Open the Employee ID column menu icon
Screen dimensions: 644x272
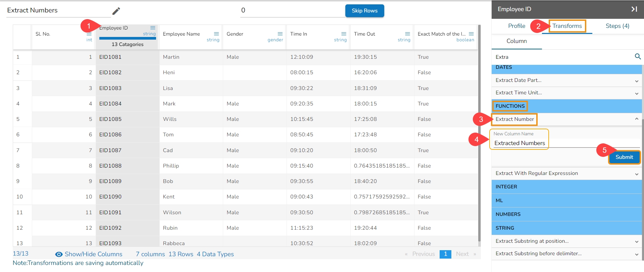[153, 28]
